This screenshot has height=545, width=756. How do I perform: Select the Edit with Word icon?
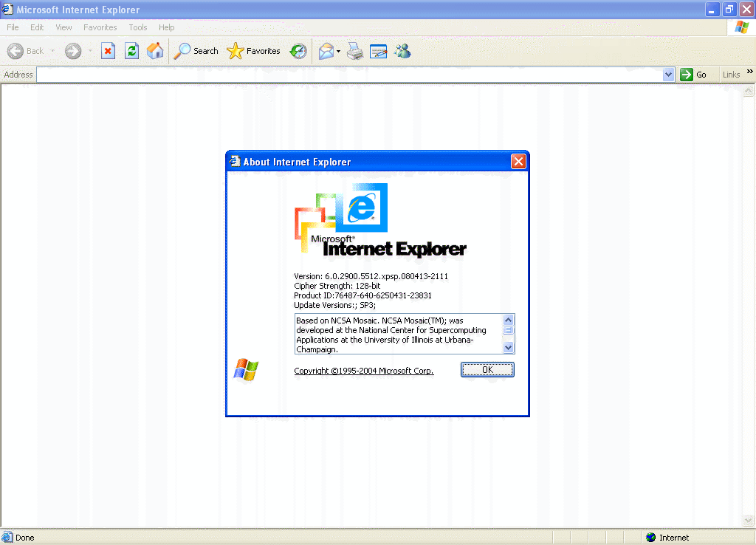[x=378, y=50]
